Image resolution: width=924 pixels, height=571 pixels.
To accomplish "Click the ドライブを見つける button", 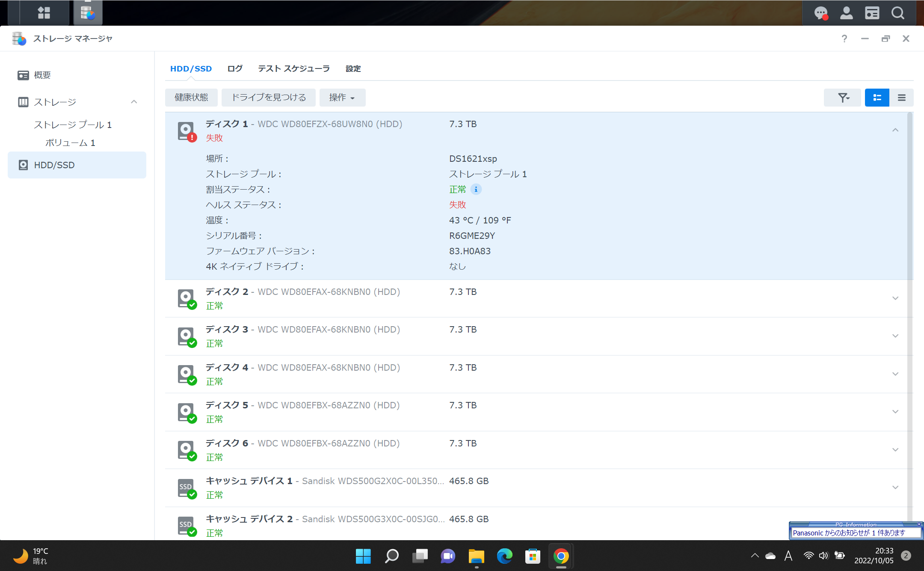I will click(x=269, y=98).
